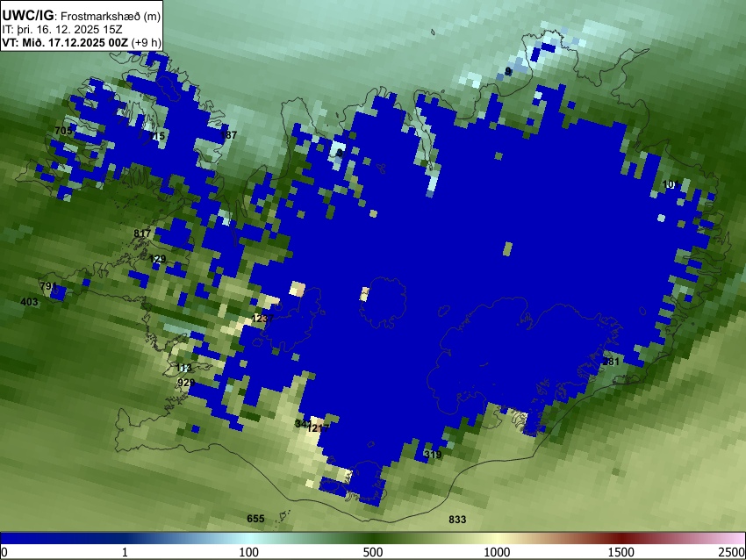Click the legend label 500
Image resolution: width=746 pixels, height=560 pixels.
pyautogui.click(x=372, y=552)
